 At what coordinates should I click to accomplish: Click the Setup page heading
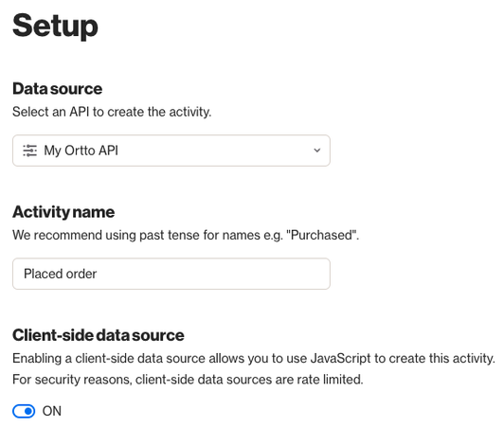tap(55, 26)
